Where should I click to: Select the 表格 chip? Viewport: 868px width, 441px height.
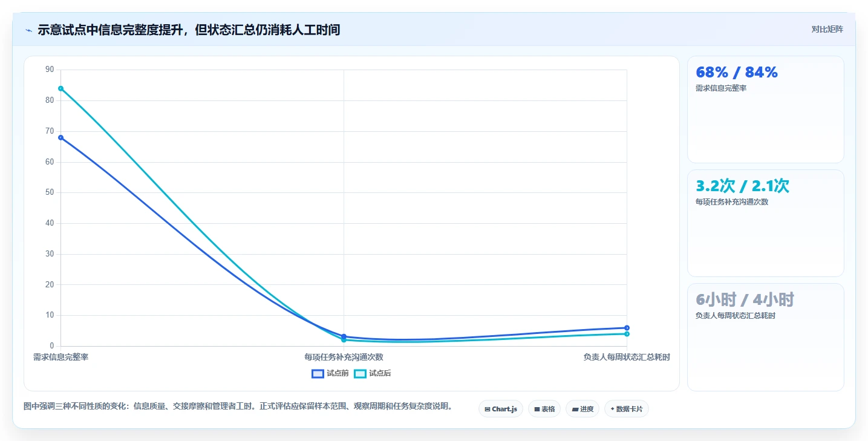pyautogui.click(x=544, y=409)
